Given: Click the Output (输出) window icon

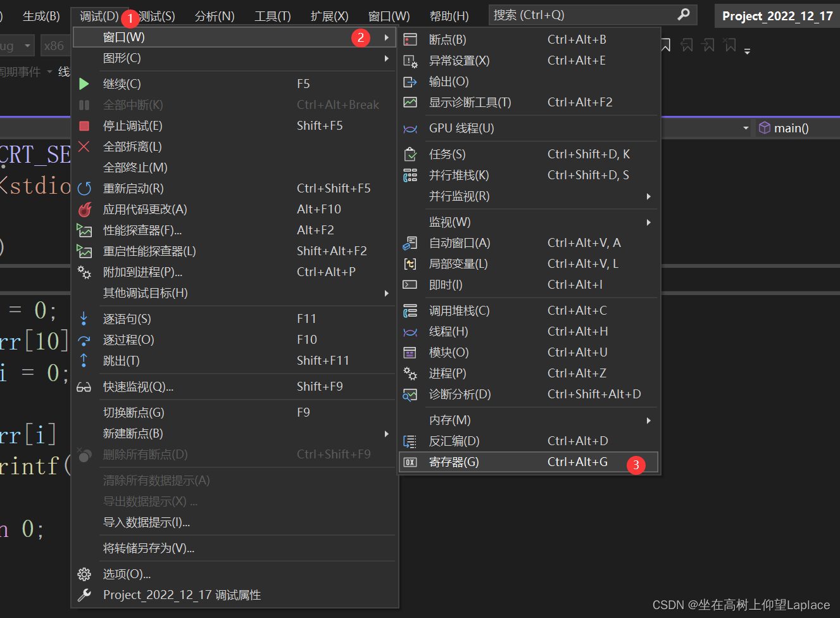Looking at the screenshot, I should 410,82.
